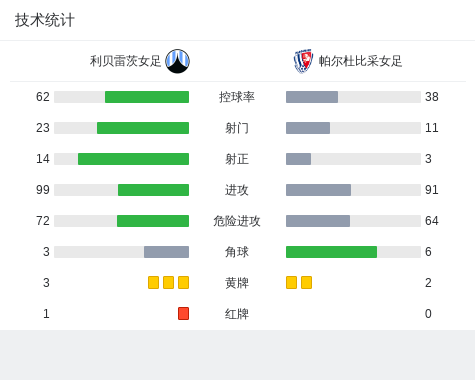
Task: Click the third yellow card next to 黄牌 label
Action: [x=183, y=282]
